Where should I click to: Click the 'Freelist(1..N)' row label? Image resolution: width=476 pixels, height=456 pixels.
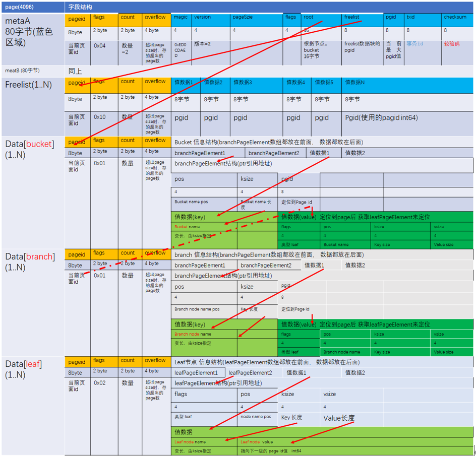tap(33, 107)
